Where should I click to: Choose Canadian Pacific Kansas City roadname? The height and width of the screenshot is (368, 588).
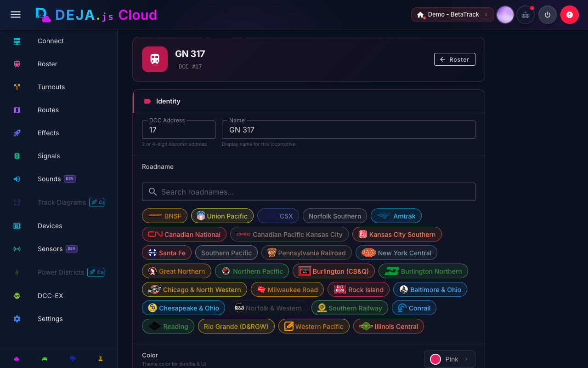coord(289,235)
